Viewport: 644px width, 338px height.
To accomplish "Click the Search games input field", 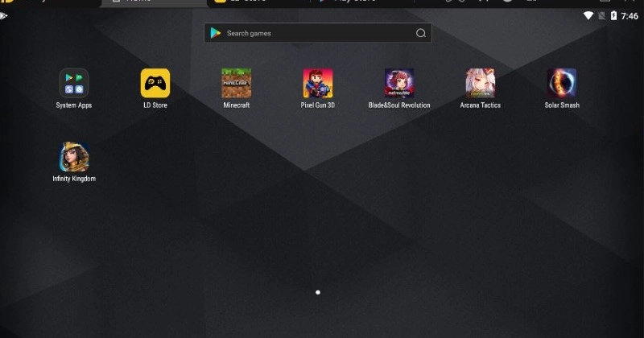I will 318,33.
